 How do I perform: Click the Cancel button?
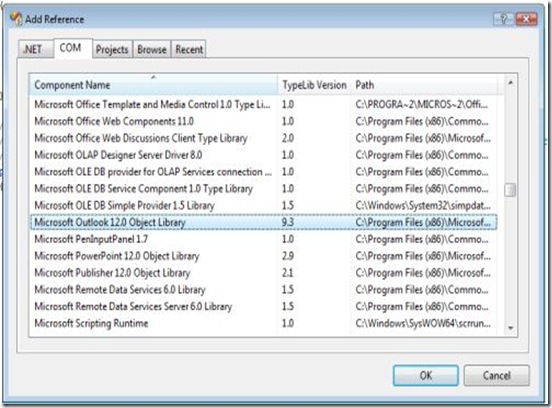tap(496, 376)
